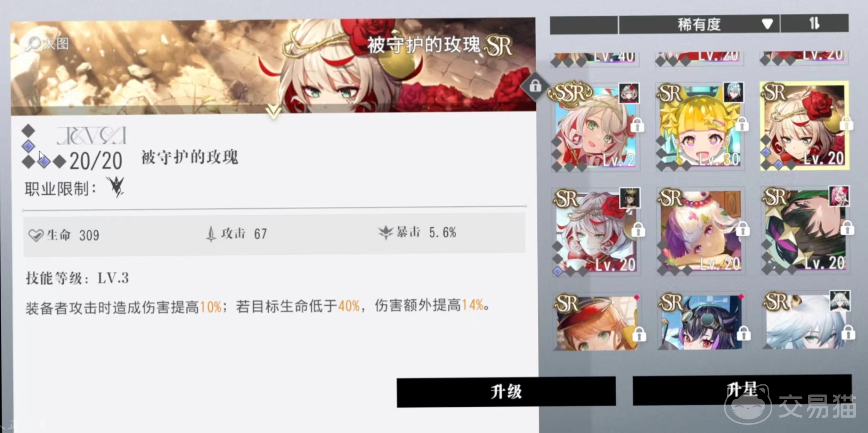This screenshot has height=433, width=868.
Task: Select the highlighted SR Lv.20 rose card
Action: coord(805,126)
